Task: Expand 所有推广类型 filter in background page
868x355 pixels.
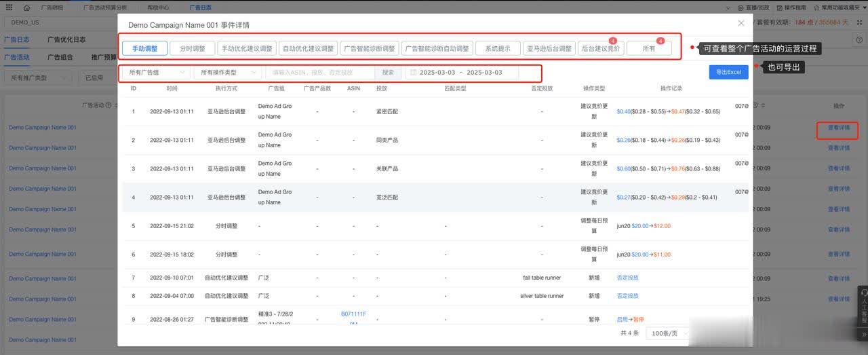Action: point(39,78)
